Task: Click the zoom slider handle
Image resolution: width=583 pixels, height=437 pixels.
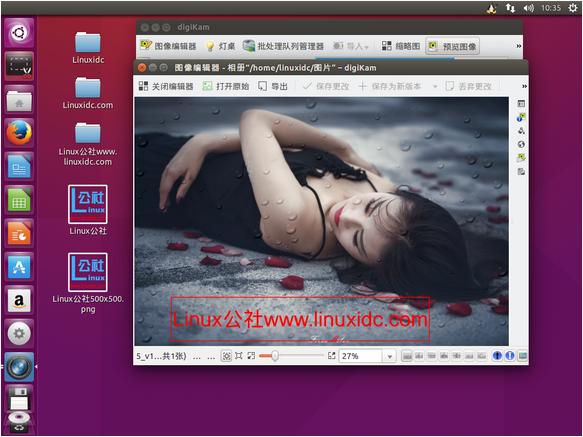Action: click(274, 356)
